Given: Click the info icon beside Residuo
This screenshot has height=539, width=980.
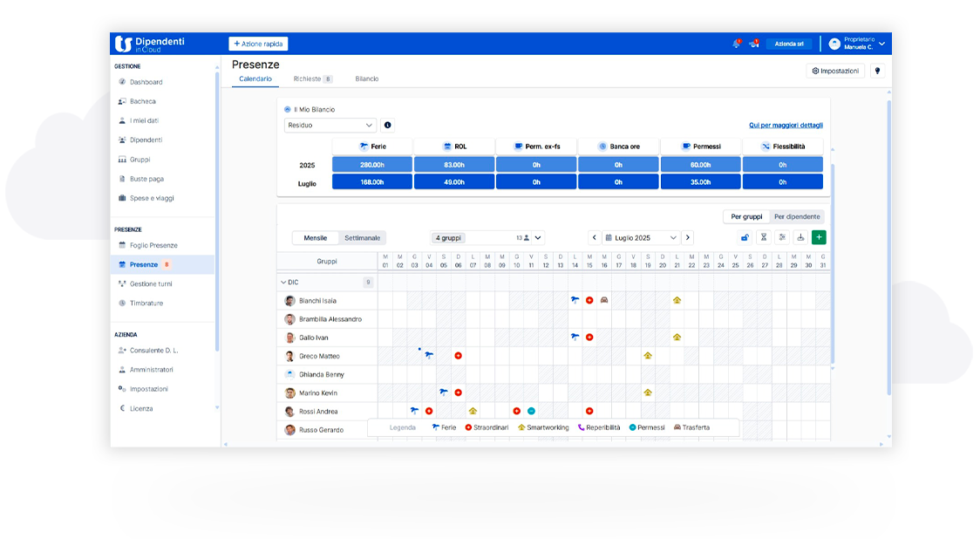Looking at the screenshot, I should [387, 125].
